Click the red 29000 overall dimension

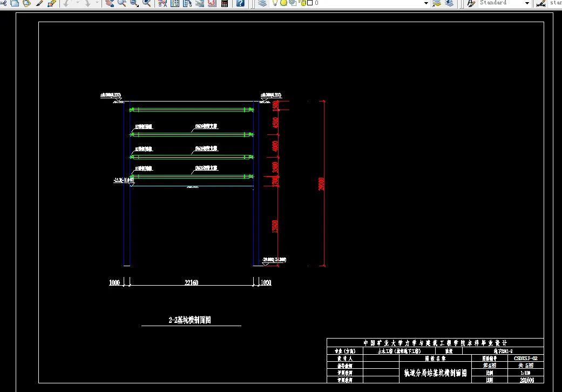[321, 184]
